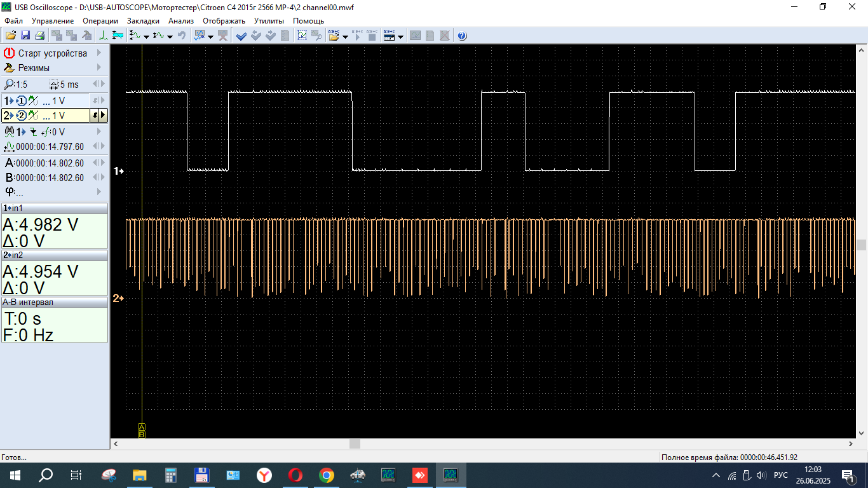The width and height of the screenshot is (868, 488).
Task: Click the zoom magnifier screen toolbar icon
Action: (316, 36)
